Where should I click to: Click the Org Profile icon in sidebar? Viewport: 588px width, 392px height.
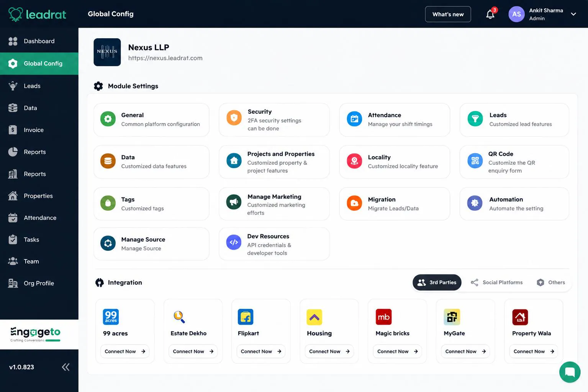pos(13,283)
